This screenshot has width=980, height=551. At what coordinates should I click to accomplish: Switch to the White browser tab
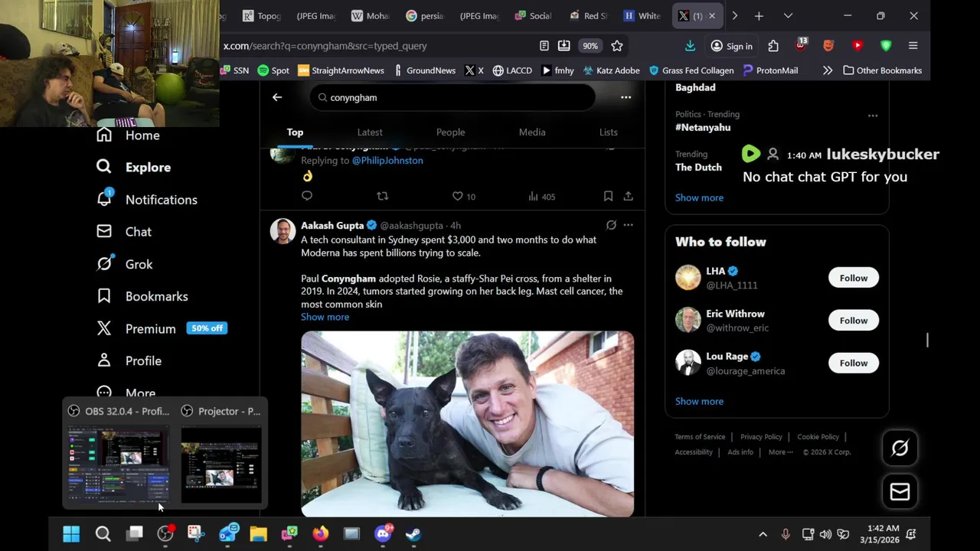coord(642,15)
